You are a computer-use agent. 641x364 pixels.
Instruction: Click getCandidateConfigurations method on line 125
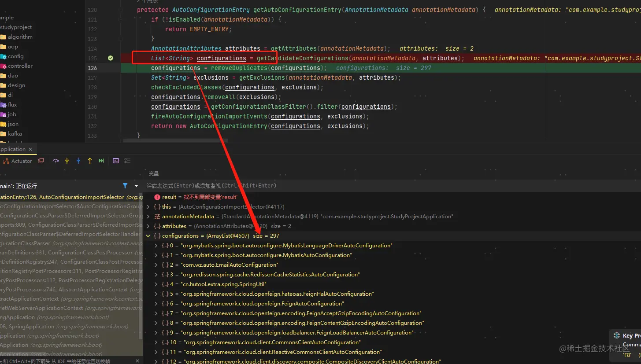303,58
